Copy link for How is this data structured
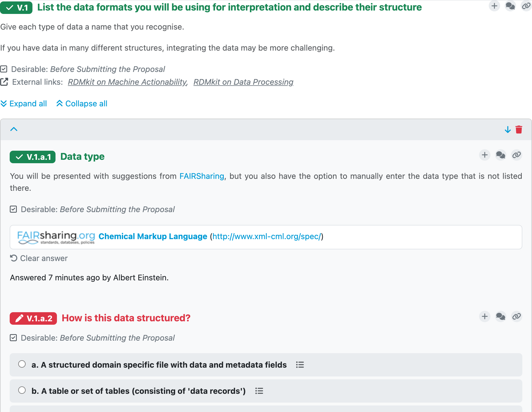The image size is (532, 412). (517, 316)
